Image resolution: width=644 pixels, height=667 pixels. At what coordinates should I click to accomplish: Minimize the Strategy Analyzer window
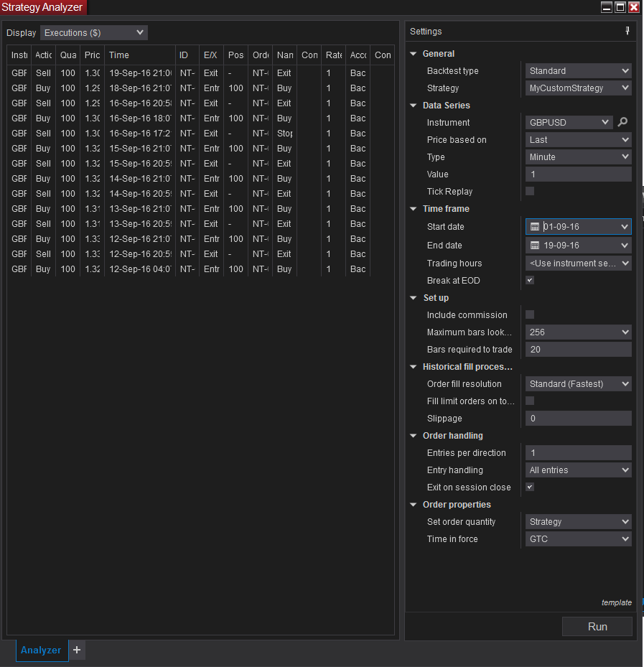(x=607, y=7)
